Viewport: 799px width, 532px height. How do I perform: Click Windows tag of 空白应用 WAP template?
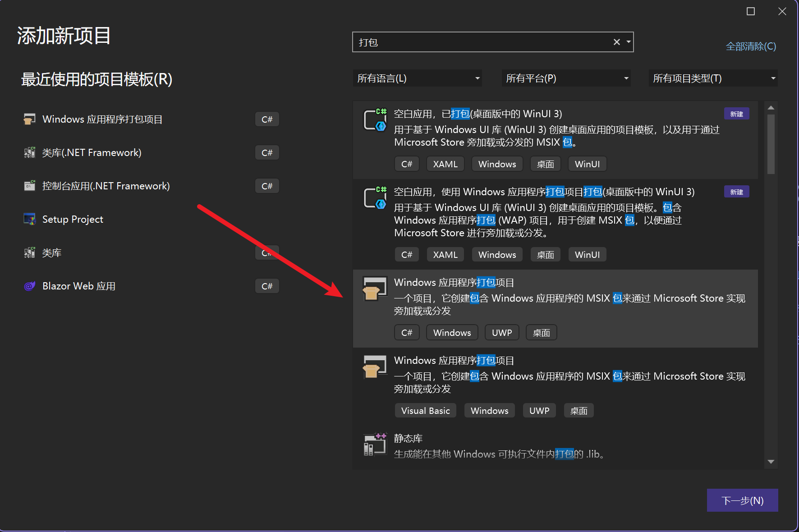point(497,255)
